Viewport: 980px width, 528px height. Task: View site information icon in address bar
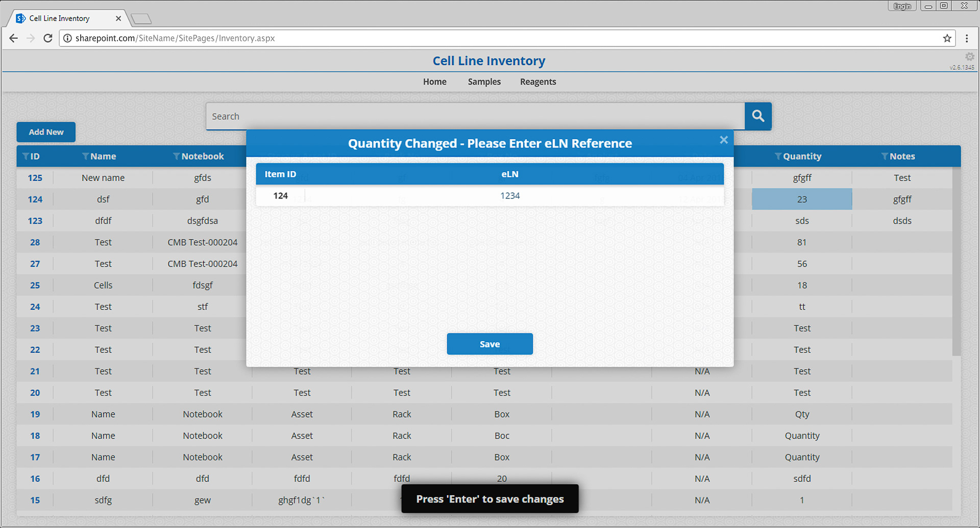[67, 38]
